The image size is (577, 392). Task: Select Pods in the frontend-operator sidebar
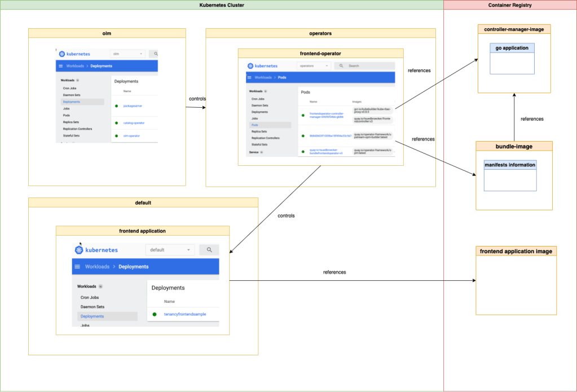point(255,125)
